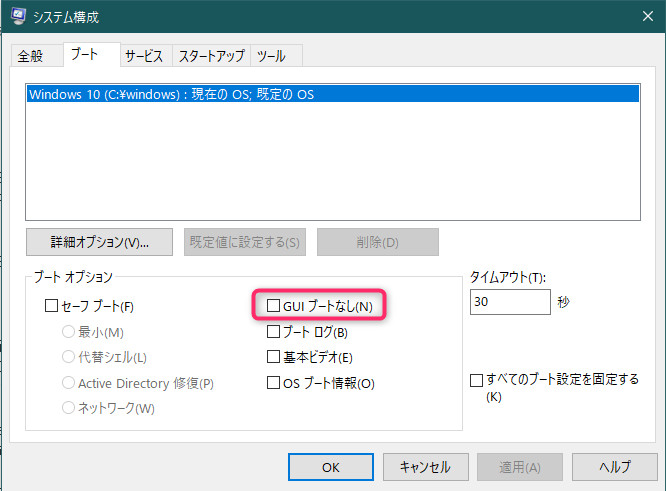Check すべてのブート設定を固定する option
This screenshot has width=666, height=491.
[477, 380]
